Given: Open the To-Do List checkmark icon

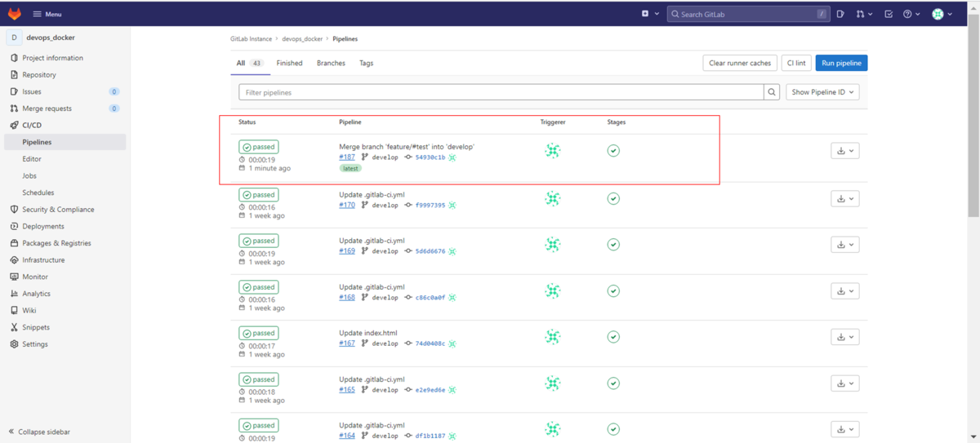Looking at the screenshot, I should coord(889,14).
